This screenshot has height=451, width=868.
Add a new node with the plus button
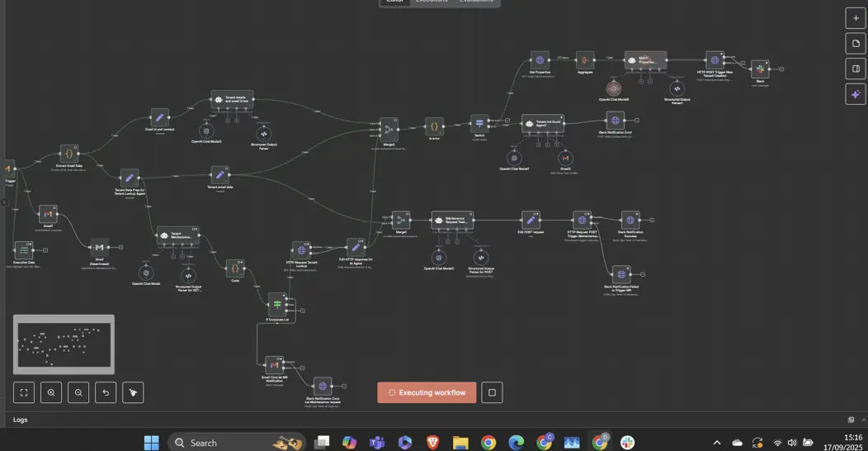coord(856,18)
